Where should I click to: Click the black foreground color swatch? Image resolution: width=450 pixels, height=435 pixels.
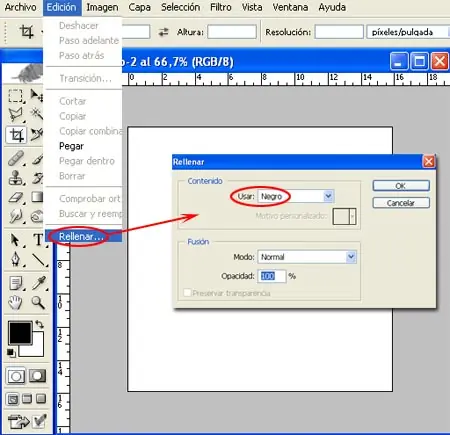coord(19,332)
